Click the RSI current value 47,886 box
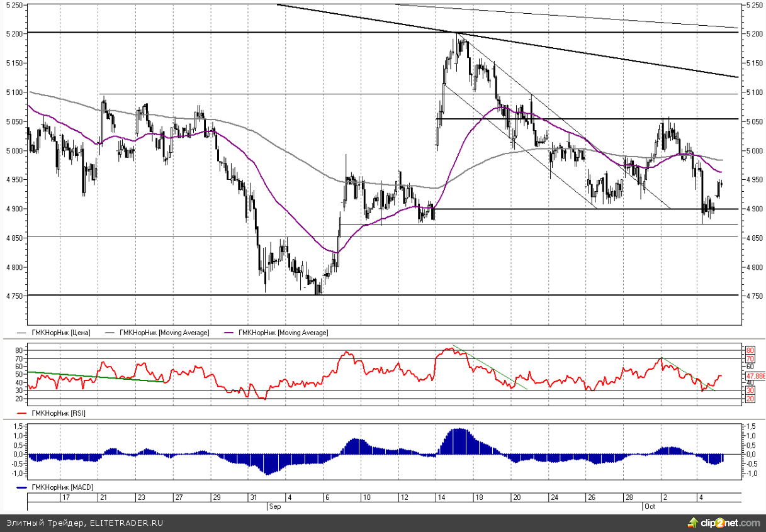The image size is (766, 532). pyautogui.click(x=755, y=375)
